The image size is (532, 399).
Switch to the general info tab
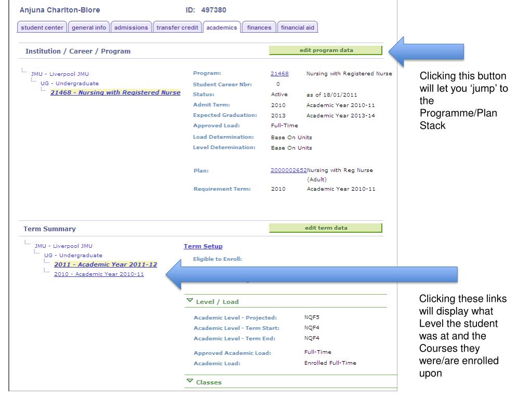[x=89, y=28]
